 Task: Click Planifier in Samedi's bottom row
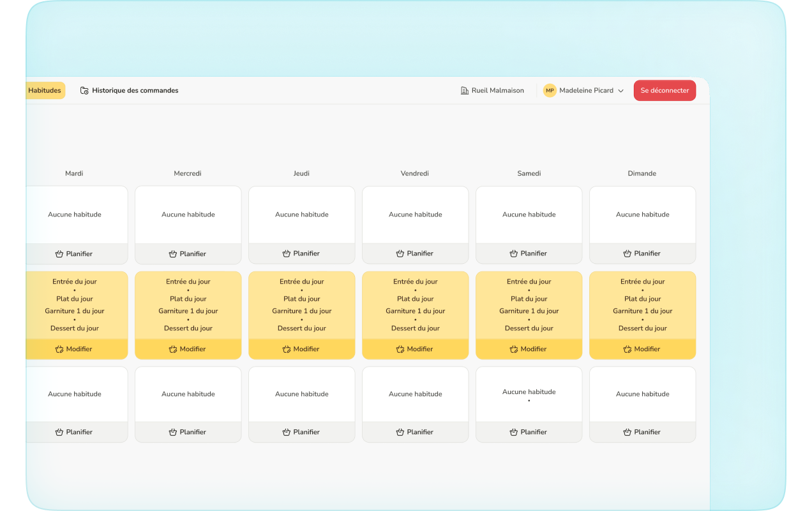click(x=529, y=432)
